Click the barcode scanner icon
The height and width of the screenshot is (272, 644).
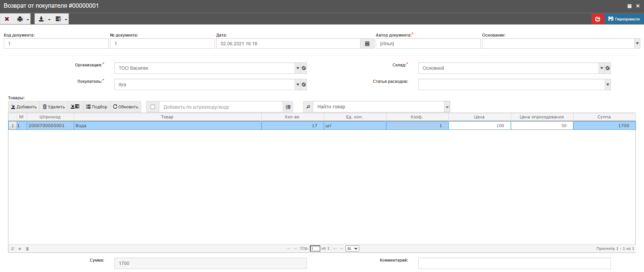[288, 107]
